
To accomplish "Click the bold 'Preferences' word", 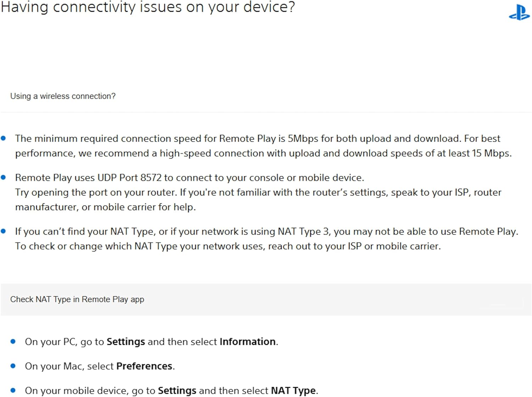I will (x=144, y=366).
